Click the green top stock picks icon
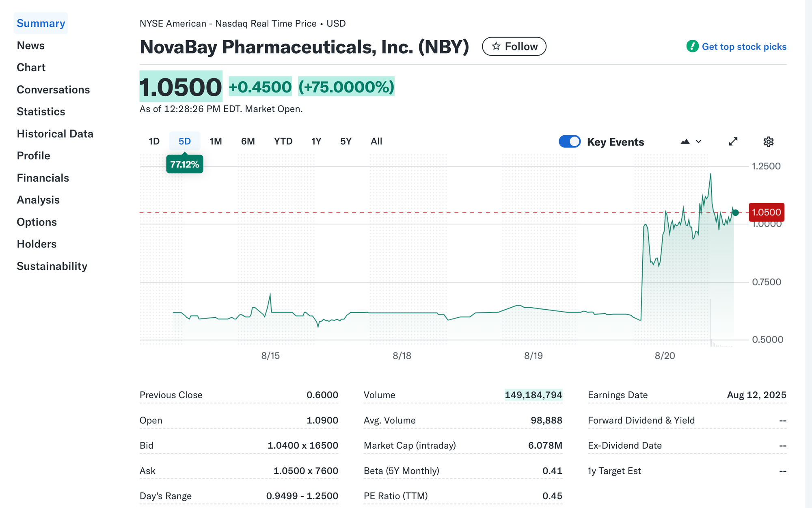This screenshot has height=508, width=812. tap(692, 46)
